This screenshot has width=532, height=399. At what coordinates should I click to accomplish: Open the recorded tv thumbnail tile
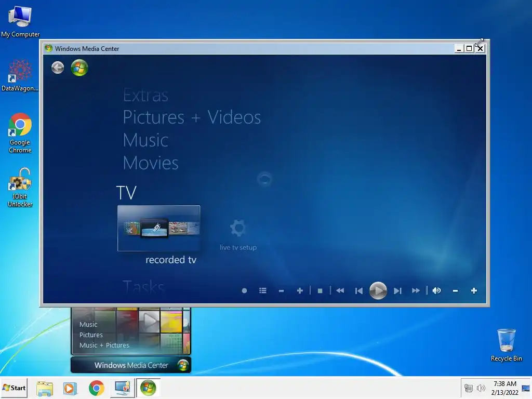(159, 228)
